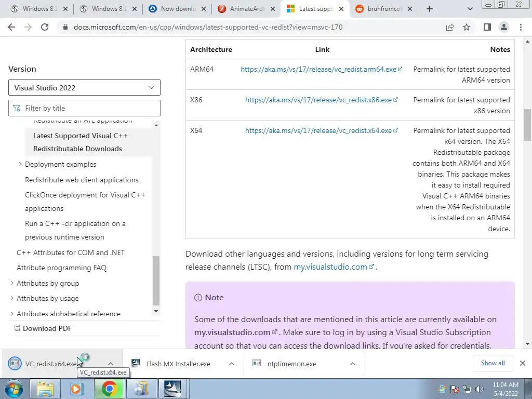
Task: Open options chevron for ntptimemon.exe
Action: tap(353, 364)
